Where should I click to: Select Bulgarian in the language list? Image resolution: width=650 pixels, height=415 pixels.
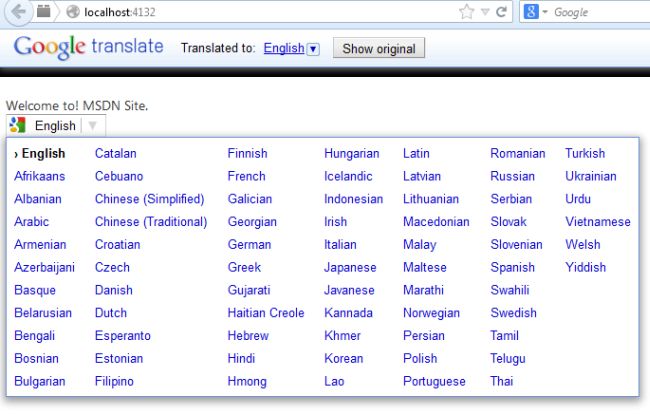[x=40, y=381]
